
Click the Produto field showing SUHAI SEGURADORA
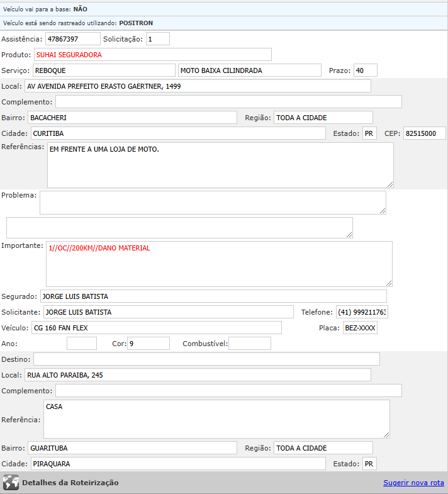tap(152, 55)
